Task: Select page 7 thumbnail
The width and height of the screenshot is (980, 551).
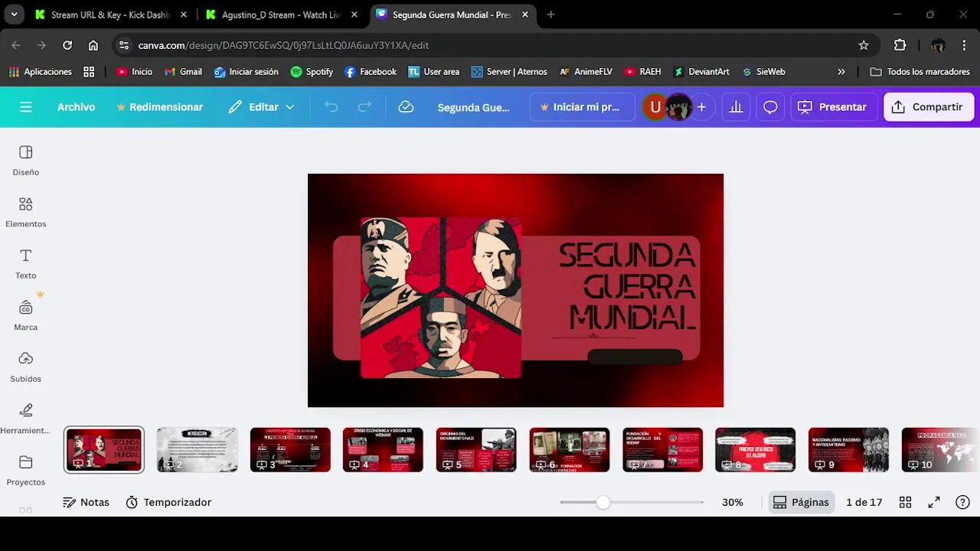Action: pos(663,449)
